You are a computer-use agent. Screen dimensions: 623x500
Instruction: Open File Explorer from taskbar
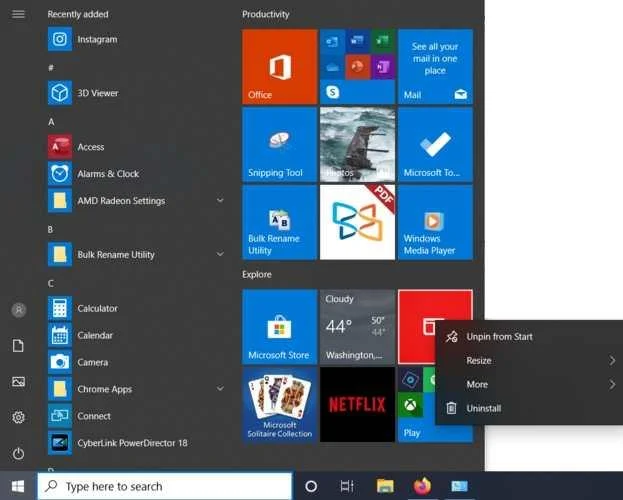pos(385,486)
